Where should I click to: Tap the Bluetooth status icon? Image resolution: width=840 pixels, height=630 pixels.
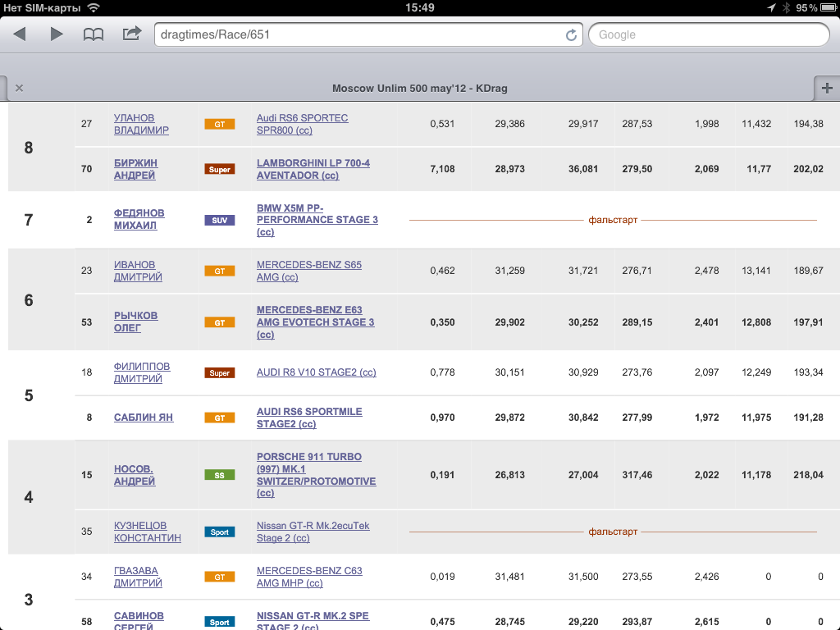tap(786, 7)
